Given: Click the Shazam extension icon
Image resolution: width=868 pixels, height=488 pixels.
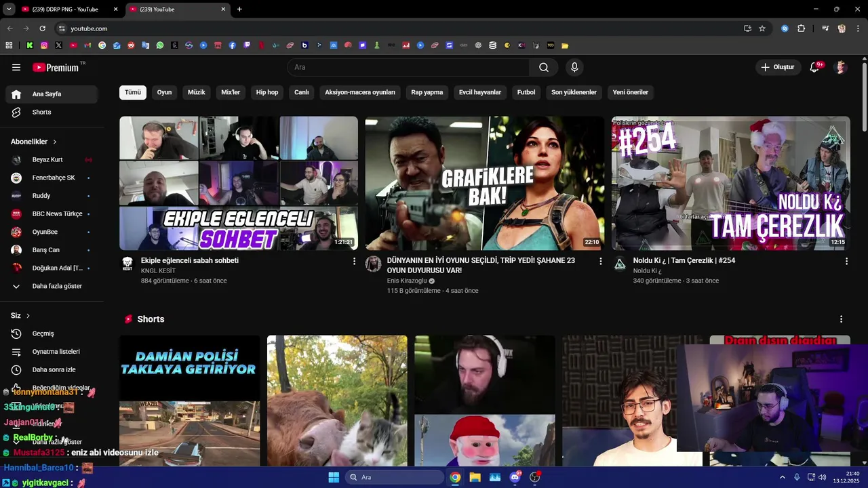Looking at the screenshot, I should (x=785, y=28).
